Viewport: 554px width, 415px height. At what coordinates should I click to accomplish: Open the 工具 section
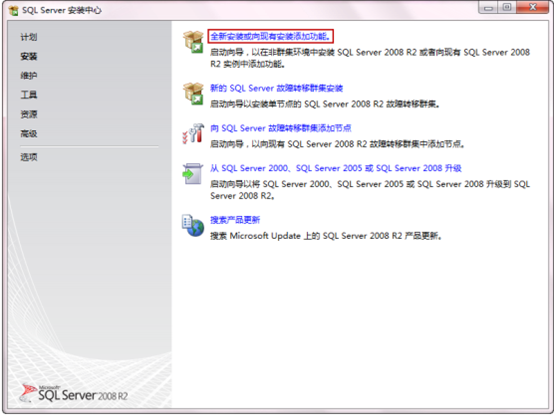tap(29, 95)
